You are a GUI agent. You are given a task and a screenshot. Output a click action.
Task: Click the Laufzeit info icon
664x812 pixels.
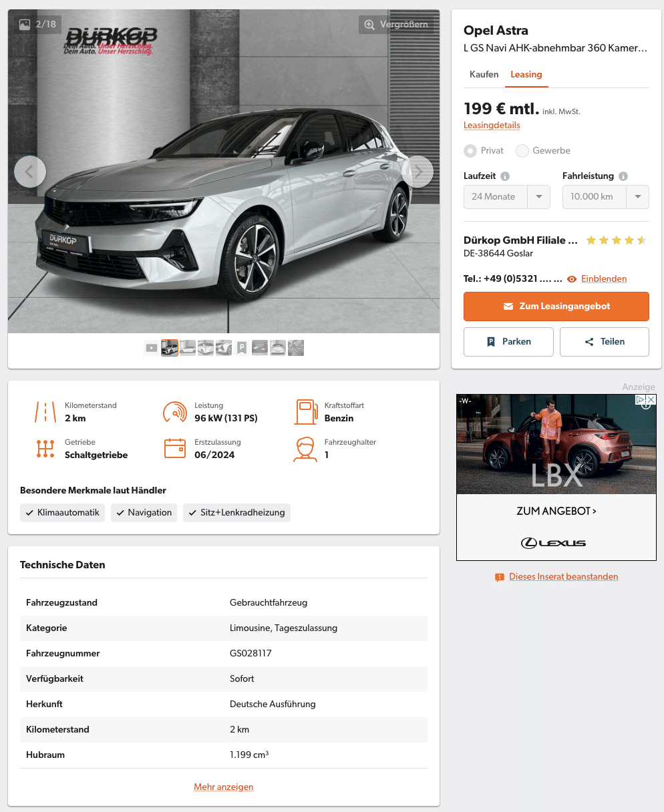tap(505, 176)
